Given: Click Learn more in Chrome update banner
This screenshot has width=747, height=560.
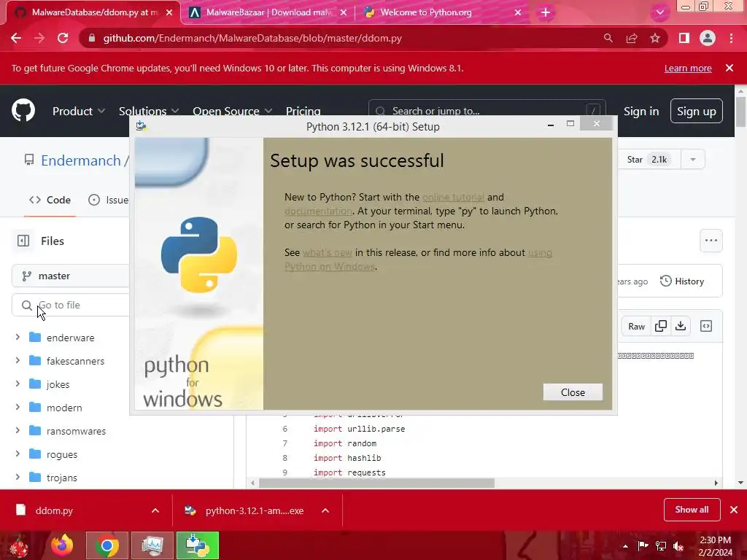Looking at the screenshot, I should click(688, 68).
